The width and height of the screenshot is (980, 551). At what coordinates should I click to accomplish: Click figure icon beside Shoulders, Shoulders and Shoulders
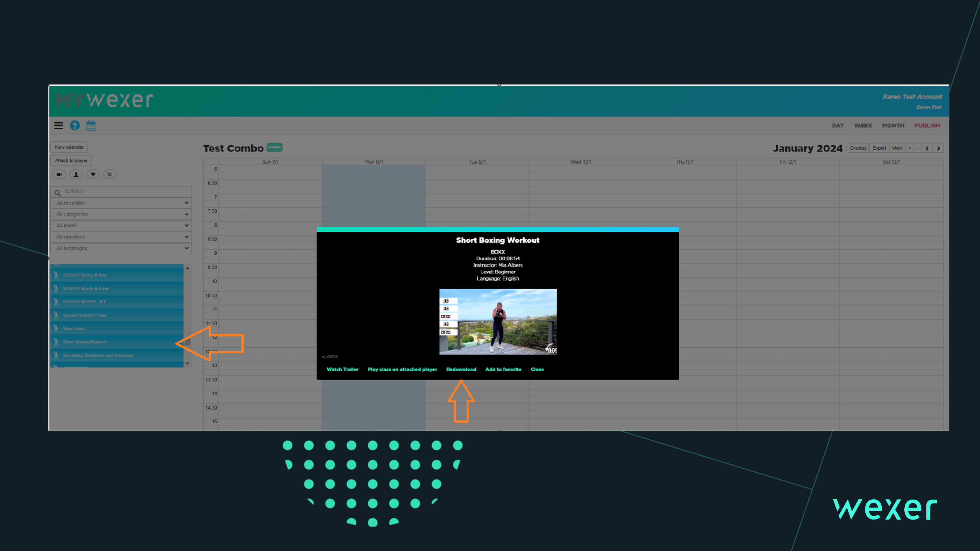click(x=56, y=355)
